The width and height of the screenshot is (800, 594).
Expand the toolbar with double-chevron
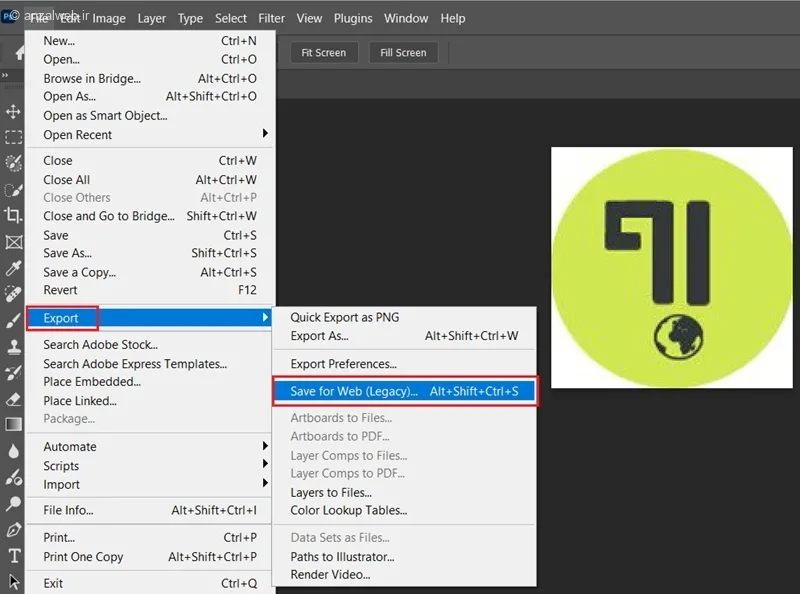click(5, 76)
